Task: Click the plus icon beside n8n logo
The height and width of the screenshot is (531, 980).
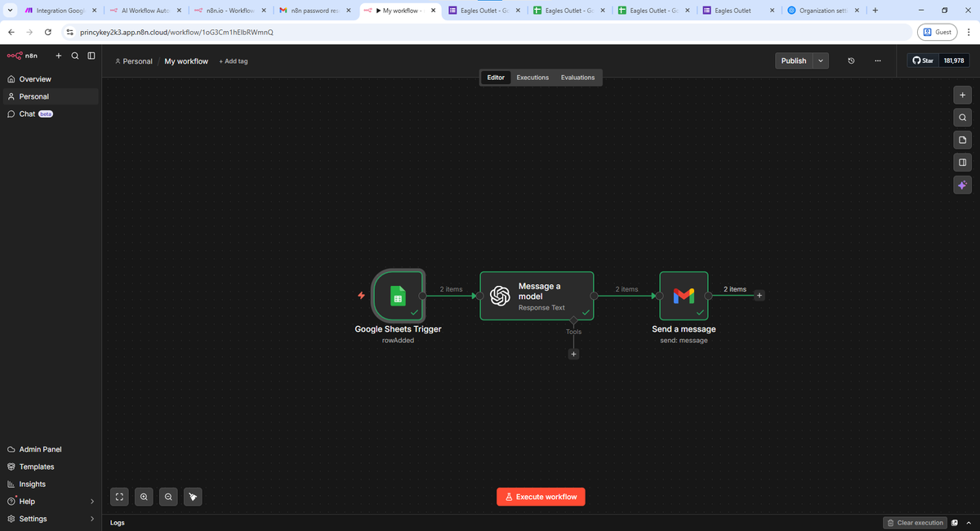Action: [59, 56]
